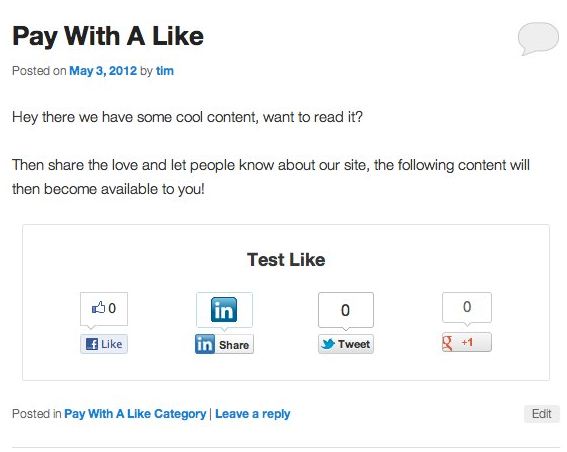This screenshot has width=567, height=452.
Task: Click the Leave a reply link
Action: [253, 414]
